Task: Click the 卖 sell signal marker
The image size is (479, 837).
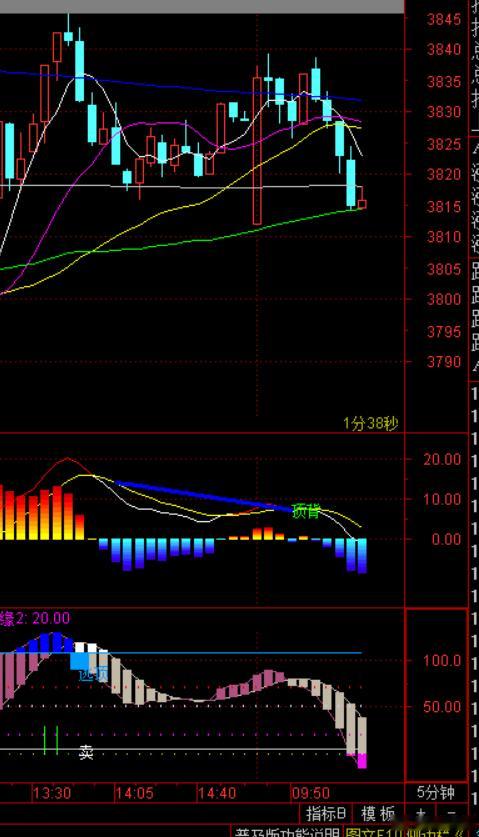Action: (x=86, y=753)
